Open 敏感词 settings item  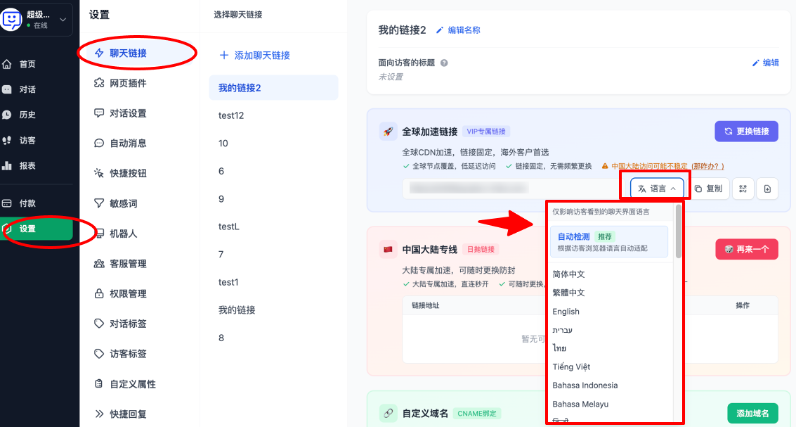[123, 204]
